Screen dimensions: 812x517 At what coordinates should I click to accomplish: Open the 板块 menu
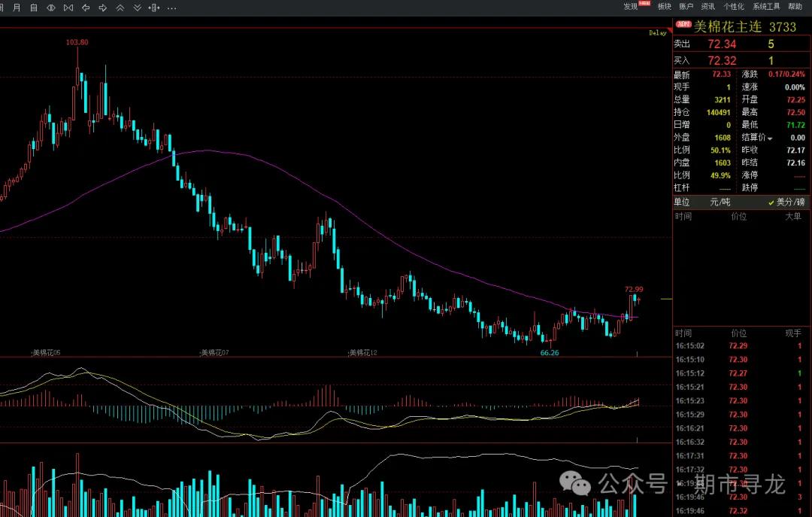(664, 7)
